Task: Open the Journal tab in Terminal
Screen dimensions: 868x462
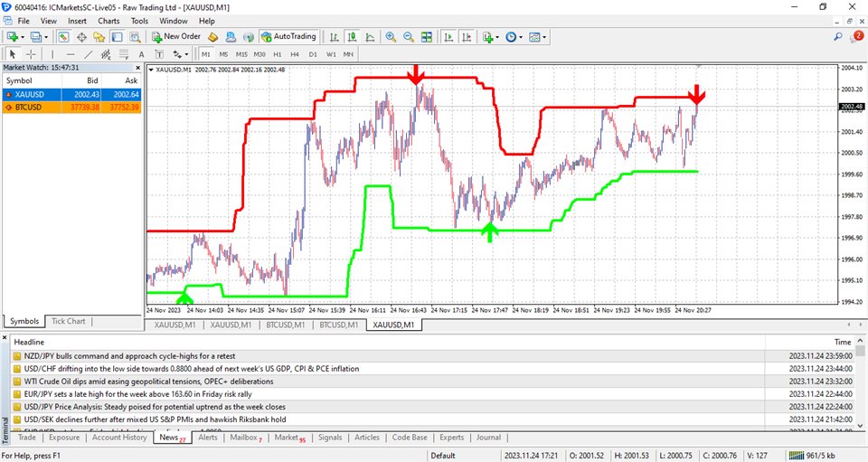Action: (488, 437)
